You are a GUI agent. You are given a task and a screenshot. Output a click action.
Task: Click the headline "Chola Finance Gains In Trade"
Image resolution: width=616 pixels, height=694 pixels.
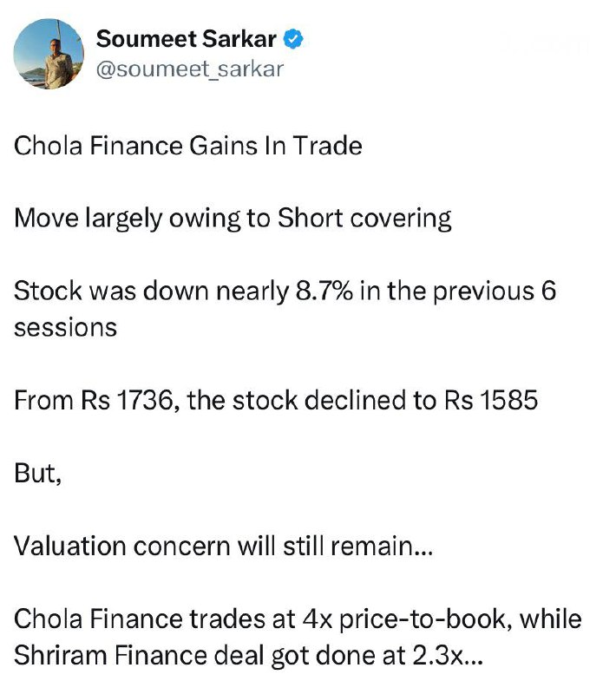point(187,145)
